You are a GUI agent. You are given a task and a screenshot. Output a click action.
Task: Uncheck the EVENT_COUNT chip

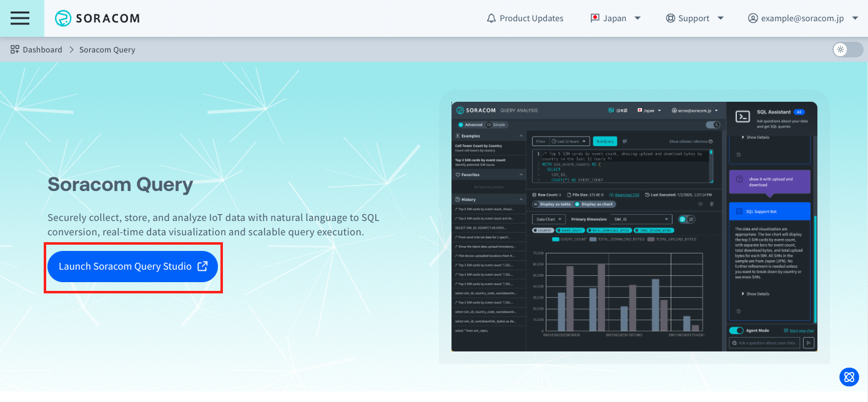(x=570, y=230)
